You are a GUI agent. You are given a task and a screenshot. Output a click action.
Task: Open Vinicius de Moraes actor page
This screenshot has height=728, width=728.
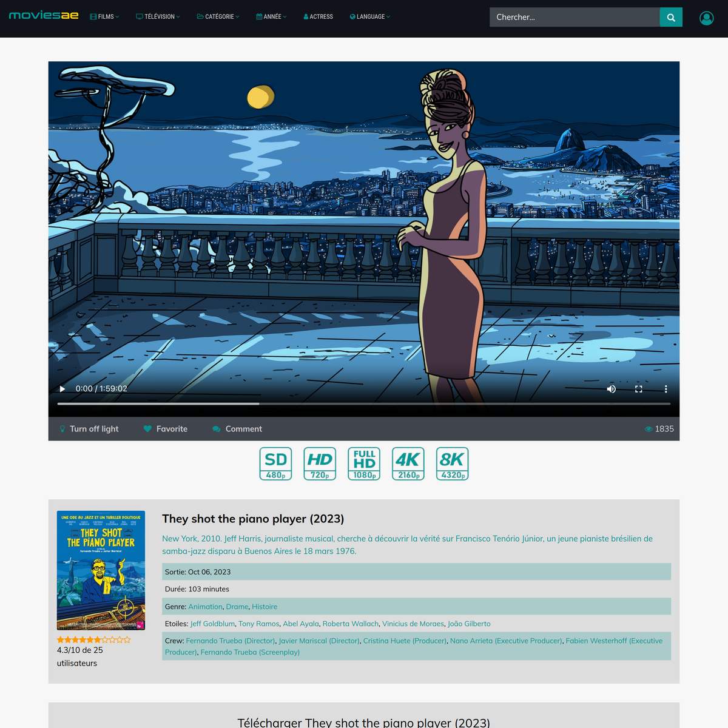(413, 624)
